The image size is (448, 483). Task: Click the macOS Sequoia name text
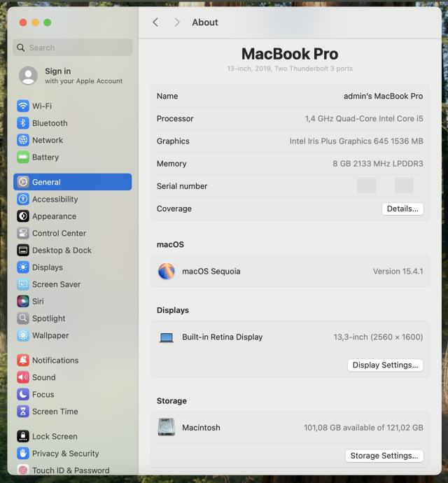tap(211, 272)
